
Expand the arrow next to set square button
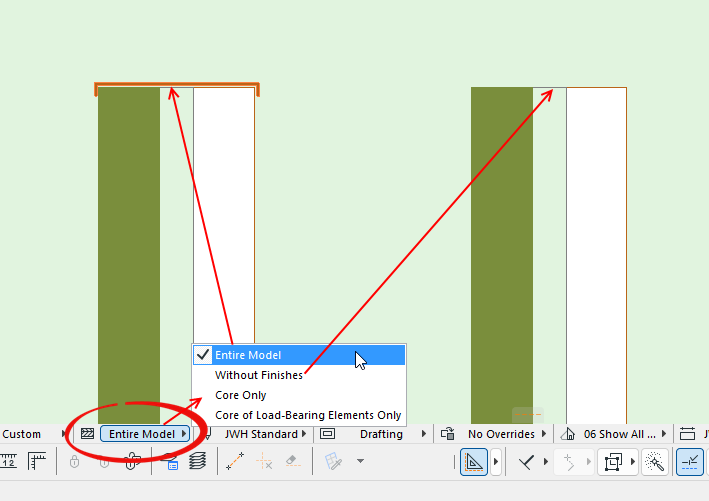point(496,462)
